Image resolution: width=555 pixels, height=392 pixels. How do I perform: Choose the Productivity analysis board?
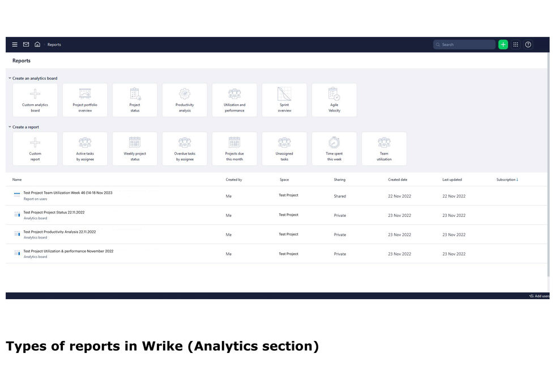click(185, 100)
